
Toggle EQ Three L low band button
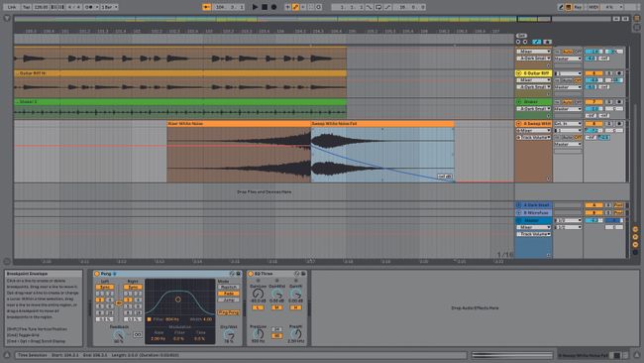[258, 307]
